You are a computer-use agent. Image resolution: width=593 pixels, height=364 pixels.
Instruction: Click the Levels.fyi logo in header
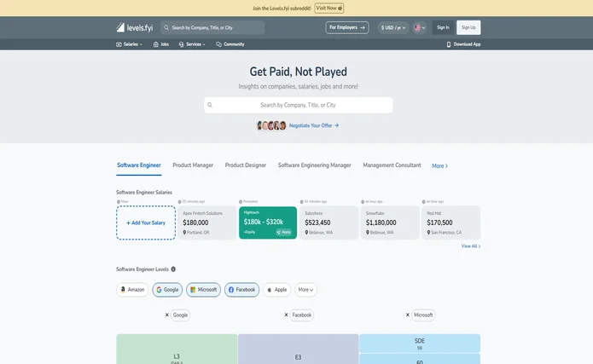tap(135, 27)
